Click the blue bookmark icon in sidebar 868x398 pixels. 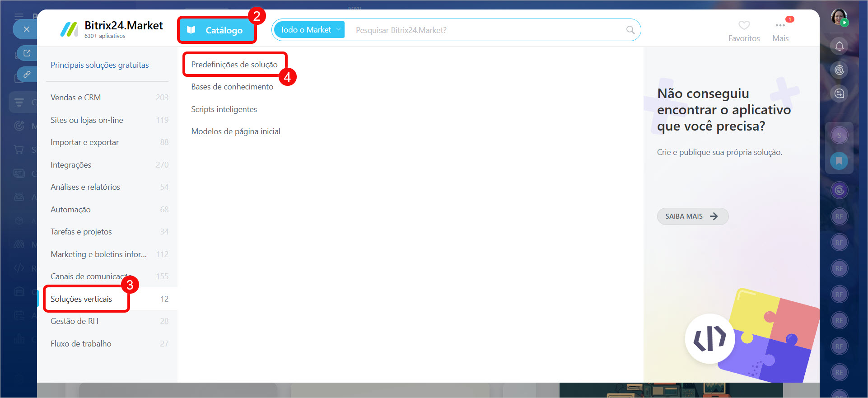click(839, 161)
